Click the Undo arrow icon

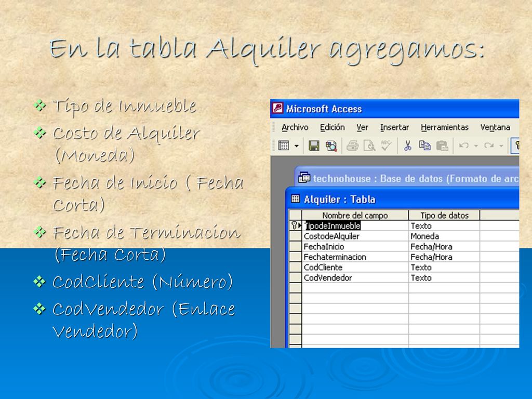[x=463, y=145]
